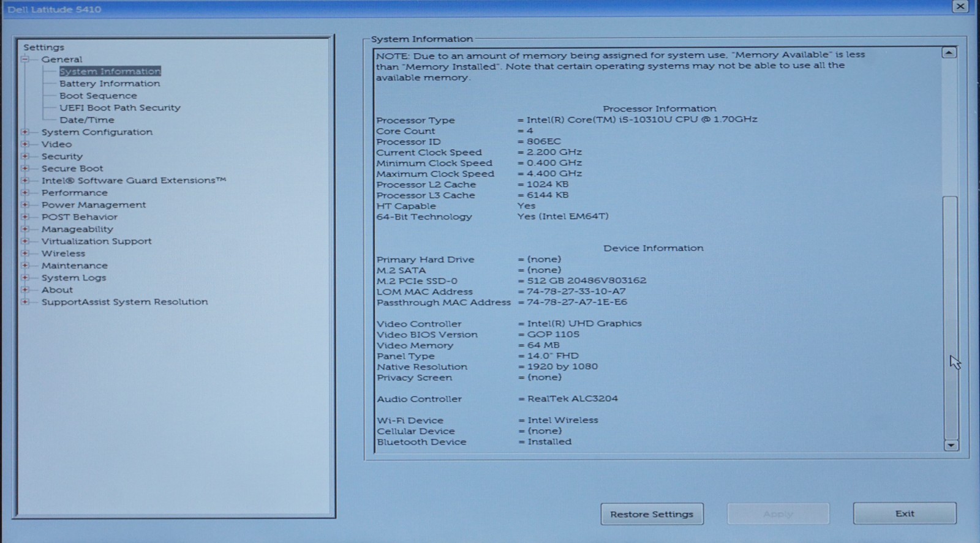Open Date/Time settings
Image resolution: width=980 pixels, height=543 pixels.
tap(87, 120)
